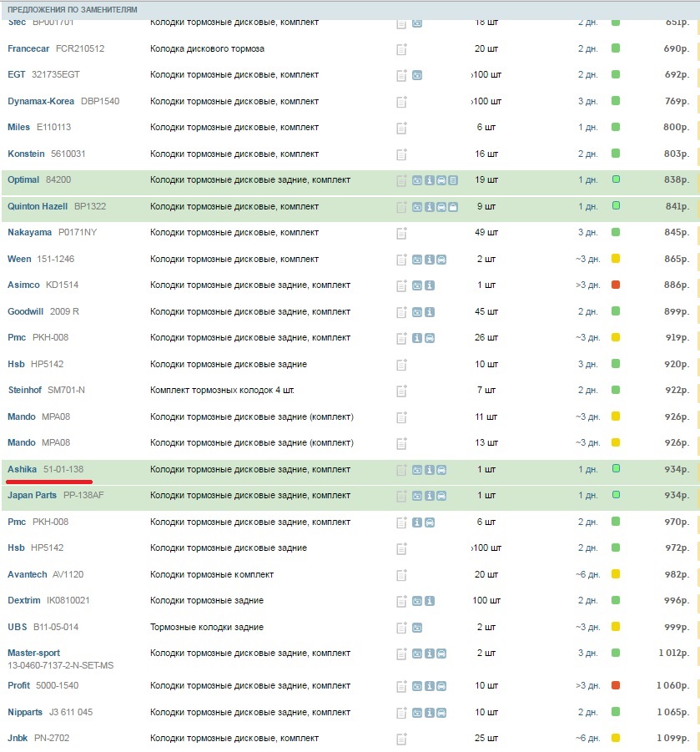Click info icon for Nipparts J3 611 045

click(430, 713)
